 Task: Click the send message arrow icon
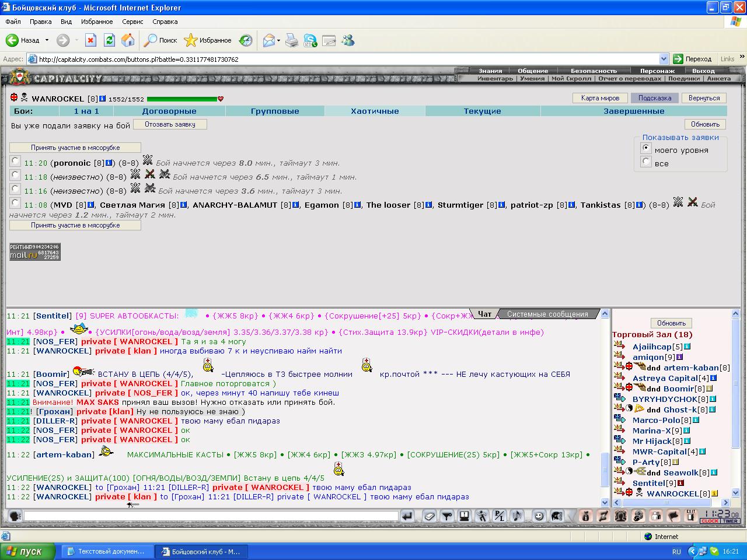tap(407, 516)
